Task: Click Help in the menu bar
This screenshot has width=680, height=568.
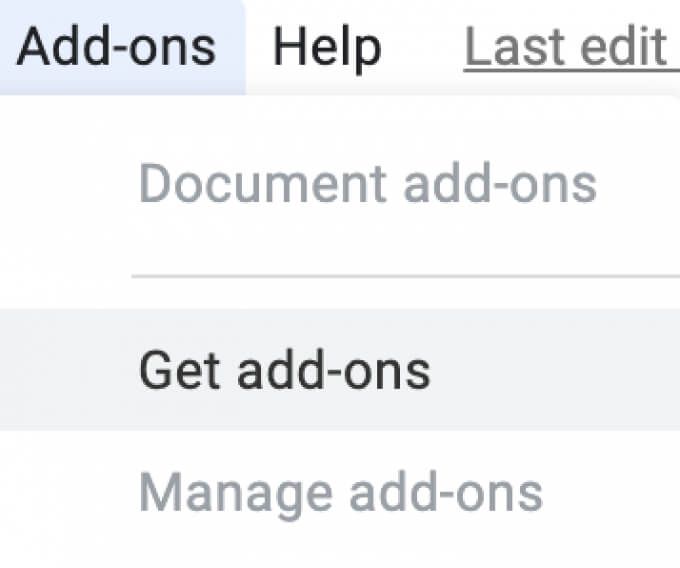Action: pos(327,47)
